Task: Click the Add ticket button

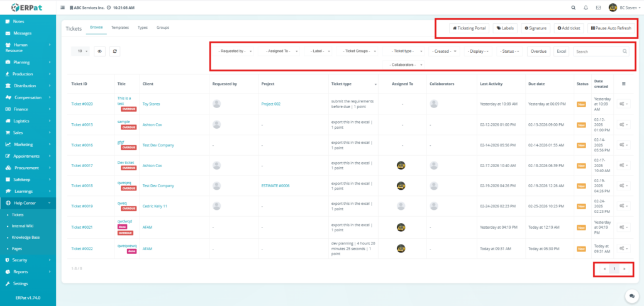Action: pos(569,28)
